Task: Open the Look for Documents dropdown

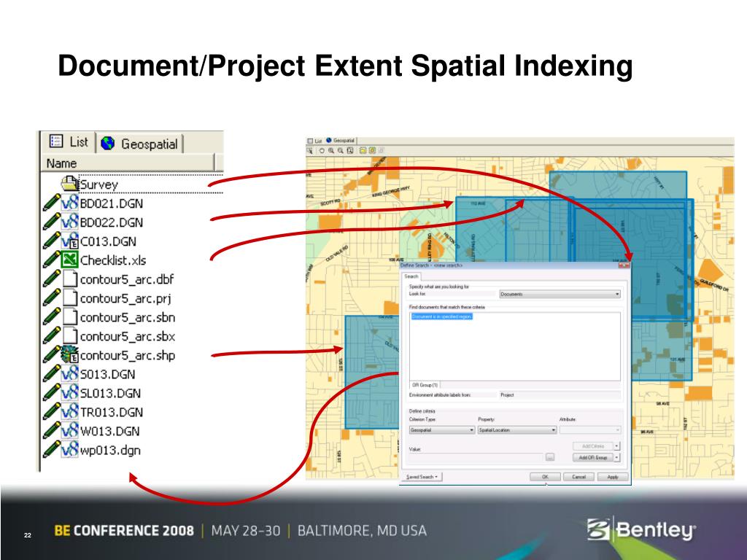Action: (560, 295)
